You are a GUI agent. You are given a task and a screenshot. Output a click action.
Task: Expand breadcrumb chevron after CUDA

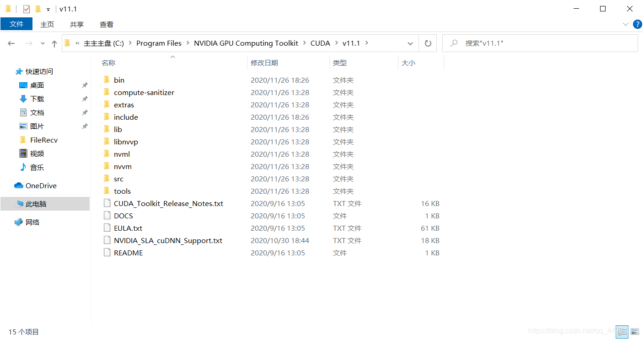336,43
